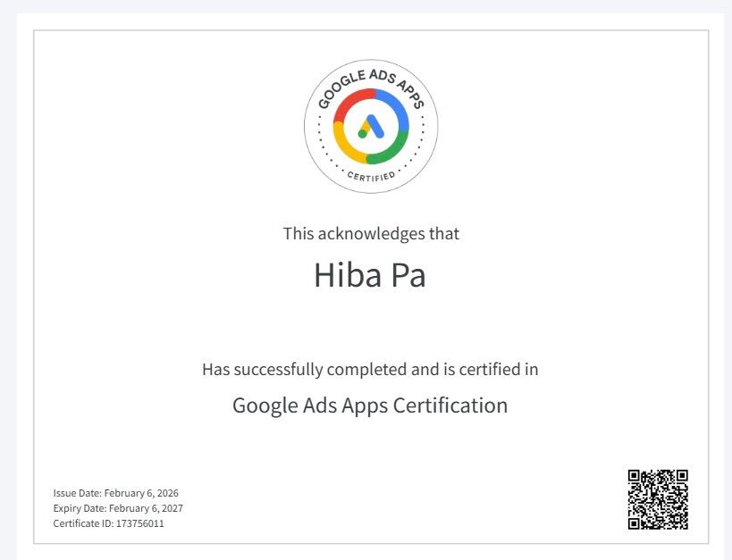The width and height of the screenshot is (732, 560).
Task: Click the "Has successfully completed" sentence
Action: [370, 369]
